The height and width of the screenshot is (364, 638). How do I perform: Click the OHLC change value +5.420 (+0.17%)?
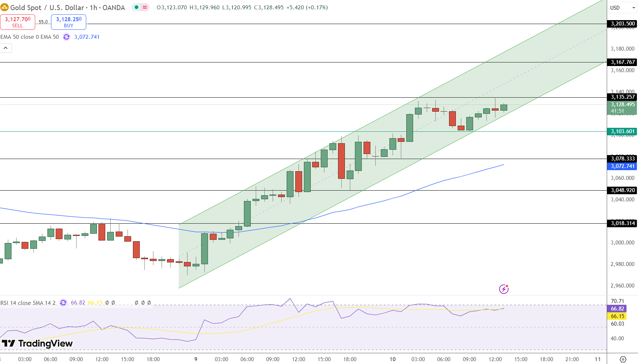pos(307,8)
